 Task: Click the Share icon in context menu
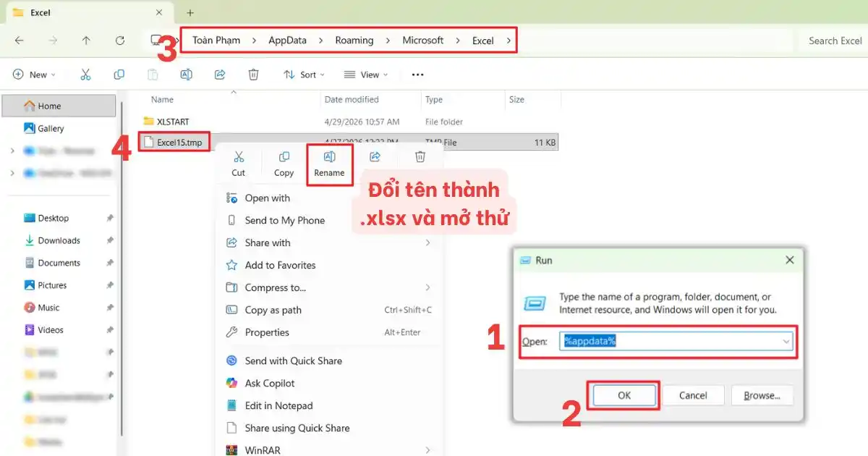pyautogui.click(x=375, y=156)
